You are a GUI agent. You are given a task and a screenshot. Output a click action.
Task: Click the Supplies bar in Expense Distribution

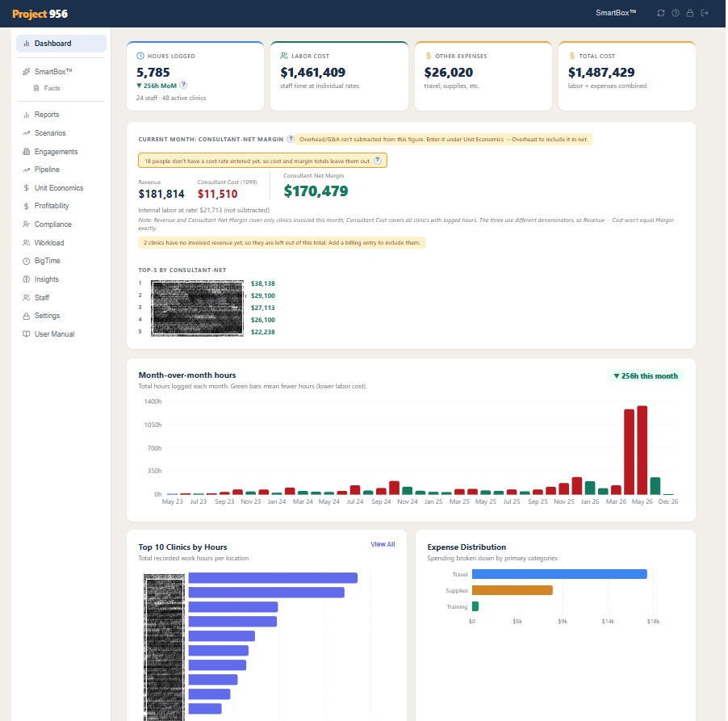point(513,590)
